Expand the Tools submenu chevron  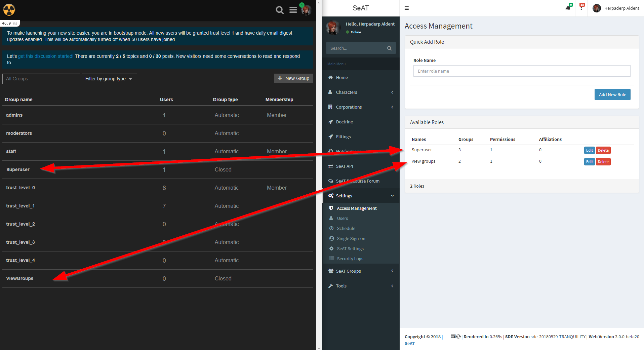point(392,286)
